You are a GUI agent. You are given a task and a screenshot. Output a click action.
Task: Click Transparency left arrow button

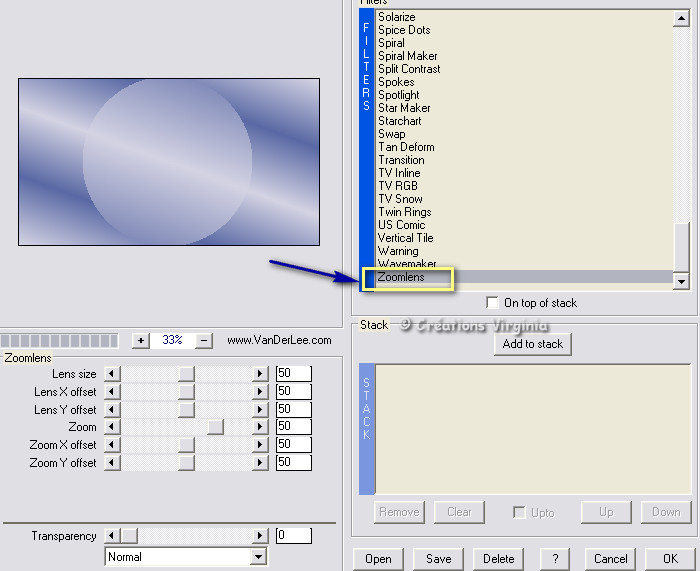coord(110,536)
